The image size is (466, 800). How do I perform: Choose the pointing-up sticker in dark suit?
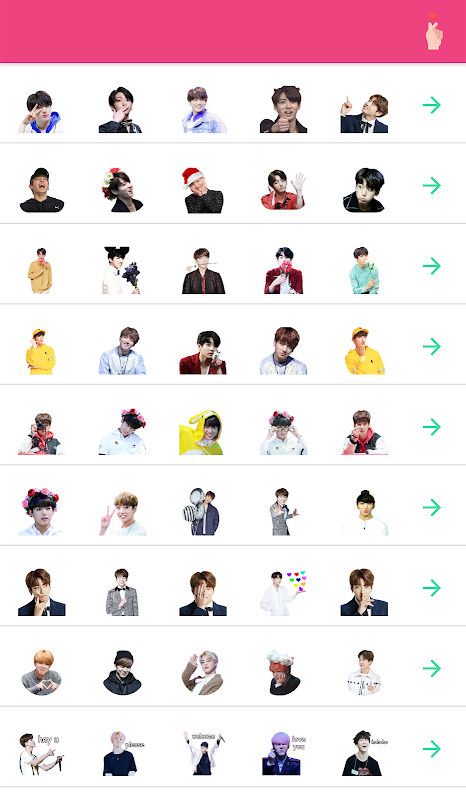point(364,113)
